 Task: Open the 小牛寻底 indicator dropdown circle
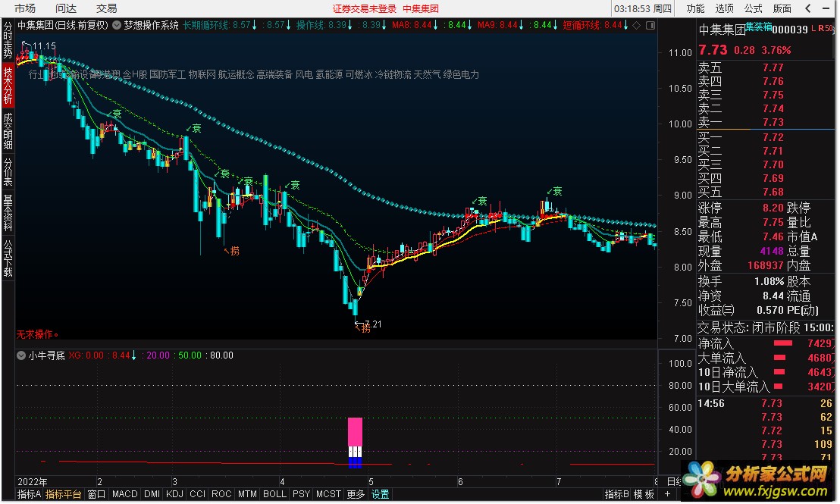21,355
